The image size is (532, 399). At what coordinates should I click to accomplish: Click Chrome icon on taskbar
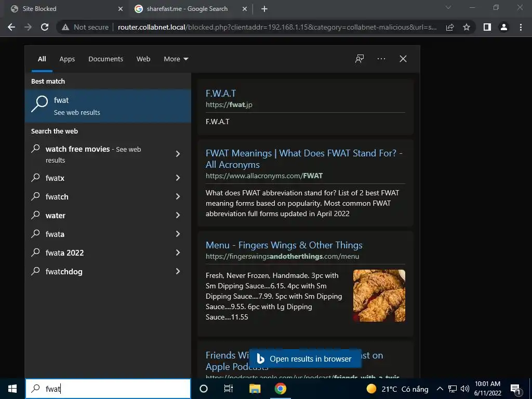(x=280, y=389)
